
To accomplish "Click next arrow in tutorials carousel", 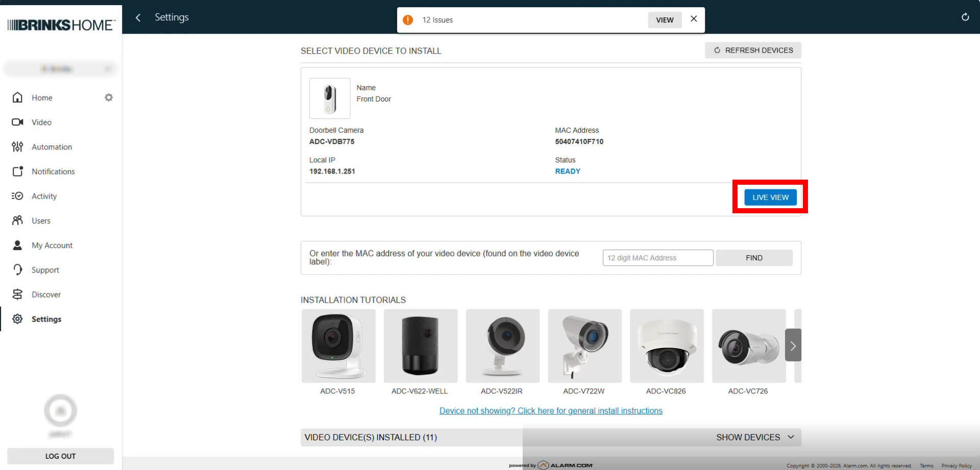I will coord(793,345).
